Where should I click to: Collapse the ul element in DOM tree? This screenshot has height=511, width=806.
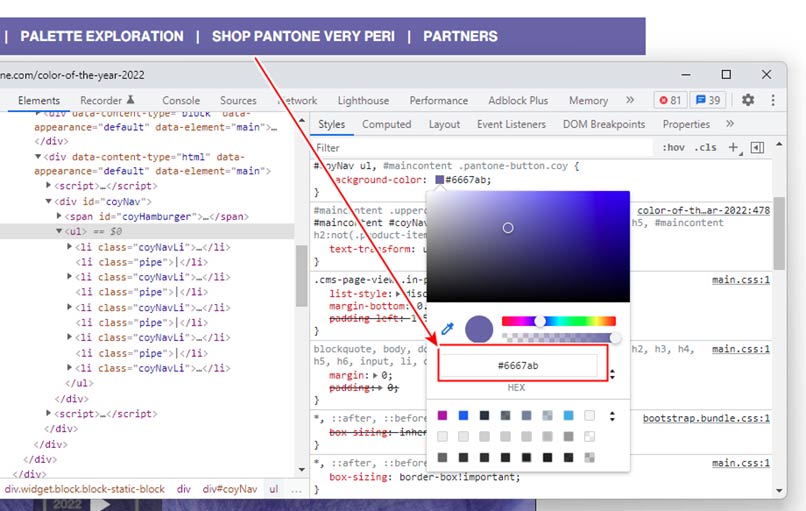pyautogui.click(x=59, y=231)
